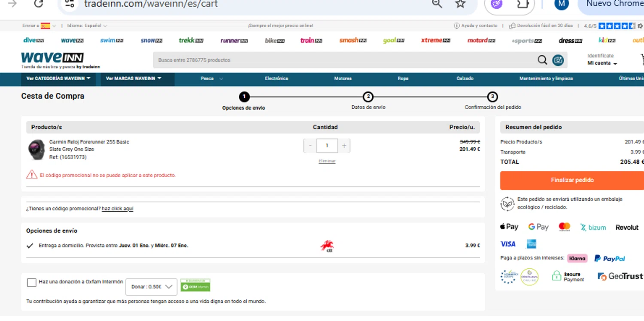Go to bikeinn store logo
The image size is (644, 321).
275,40
